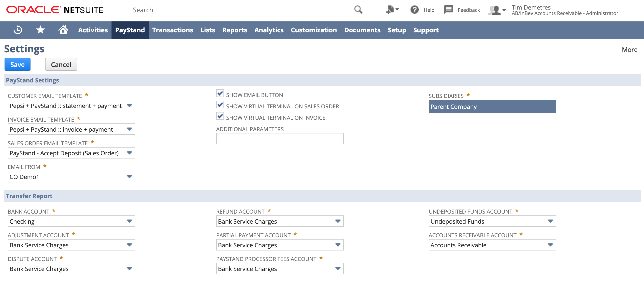The height and width of the screenshot is (281, 644).
Task: Open the Reports menu
Action: 234,30
